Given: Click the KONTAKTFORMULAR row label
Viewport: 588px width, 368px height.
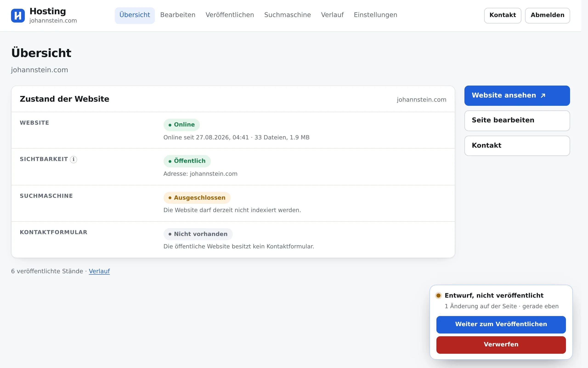Looking at the screenshot, I should (x=54, y=232).
